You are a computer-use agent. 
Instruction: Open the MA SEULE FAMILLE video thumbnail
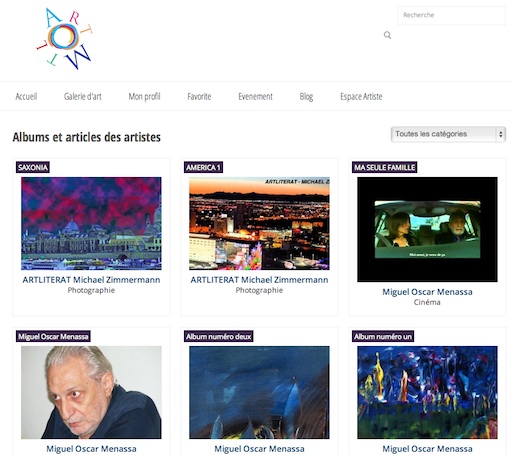(427, 229)
